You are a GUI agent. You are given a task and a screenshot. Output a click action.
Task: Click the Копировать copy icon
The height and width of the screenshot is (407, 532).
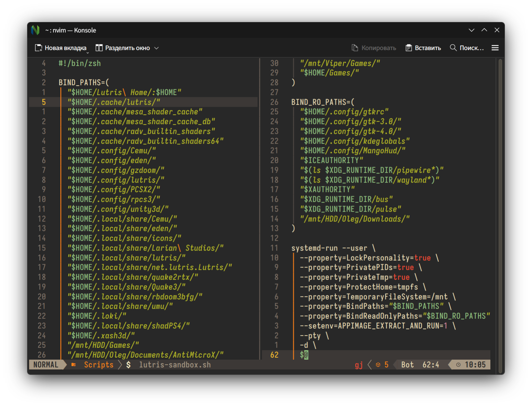(x=355, y=48)
